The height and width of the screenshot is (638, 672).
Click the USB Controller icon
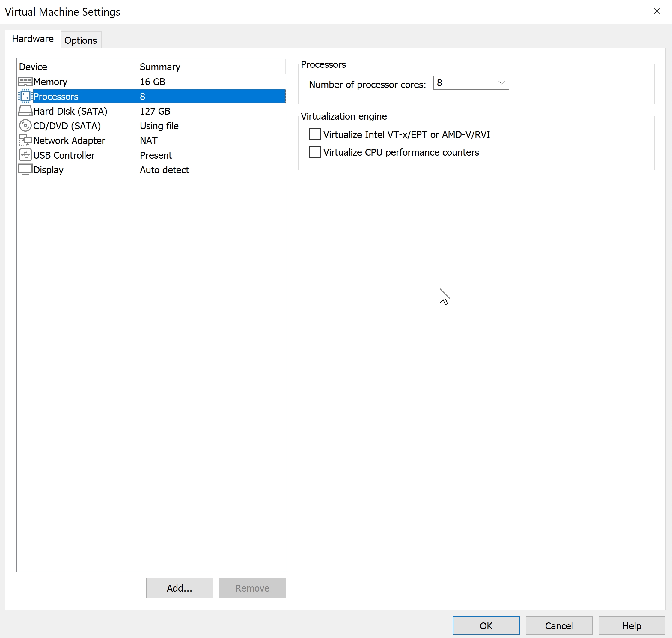25,155
